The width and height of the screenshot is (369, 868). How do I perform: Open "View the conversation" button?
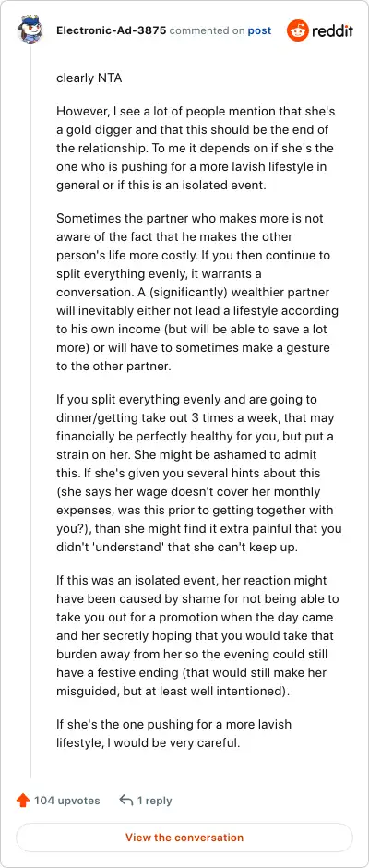point(184,838)
